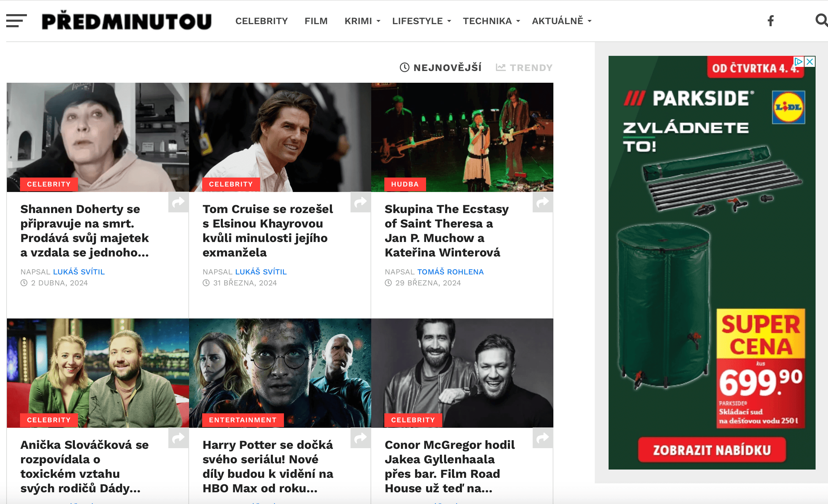This screenshot has width=828, height=504.
Task: Close the Lidl ad banner
Action: click(x=810, y=61)
